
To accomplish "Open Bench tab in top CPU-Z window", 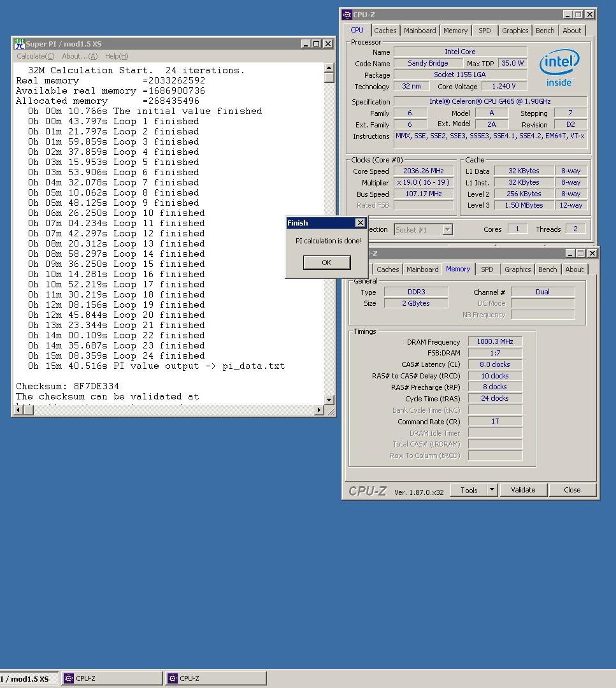I will click(545, 31).
